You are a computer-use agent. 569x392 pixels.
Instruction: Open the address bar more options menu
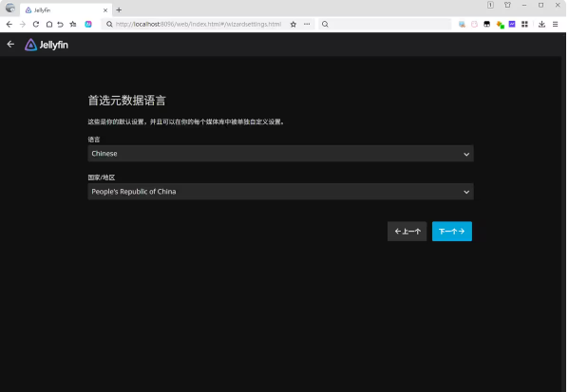(x=307, y=25)
